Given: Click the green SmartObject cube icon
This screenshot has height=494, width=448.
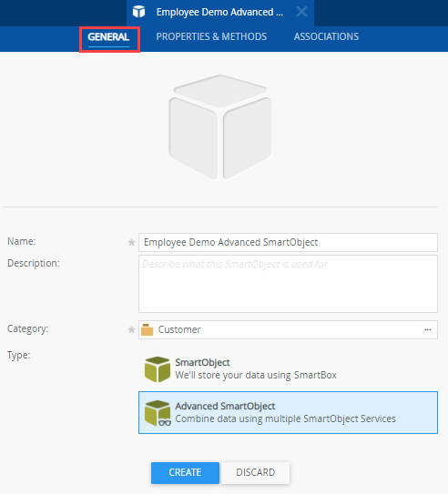Looking at the screenshot, I should pyautogui.click(x=158, y=369).
